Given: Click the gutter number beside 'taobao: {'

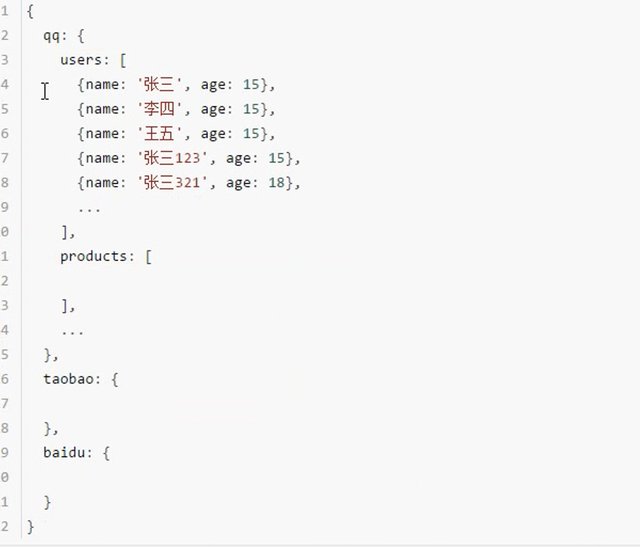Looking at the screenshot, I should [x=6, y=379].
